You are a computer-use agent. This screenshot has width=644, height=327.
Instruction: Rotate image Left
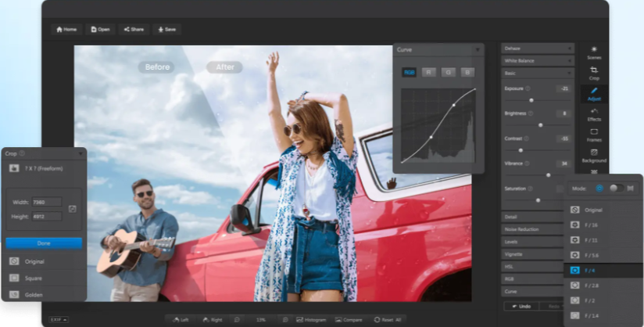[x=181, y=320]
